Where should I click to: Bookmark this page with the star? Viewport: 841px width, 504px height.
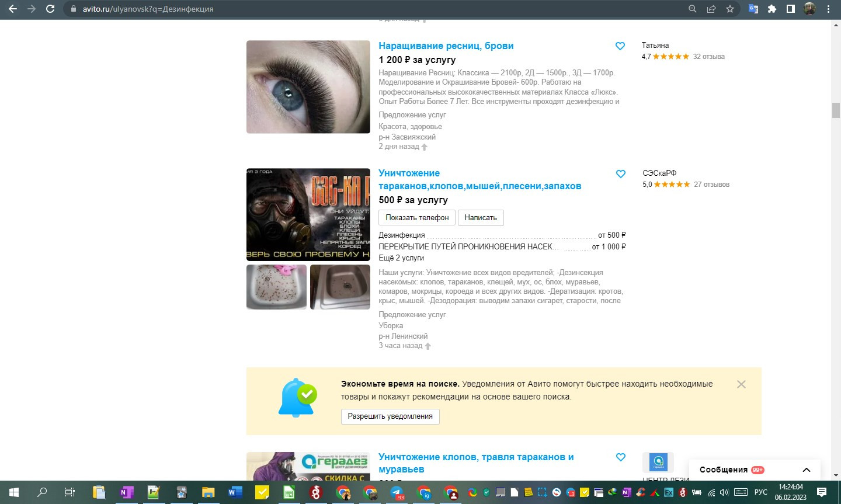[x=730, y=9]
